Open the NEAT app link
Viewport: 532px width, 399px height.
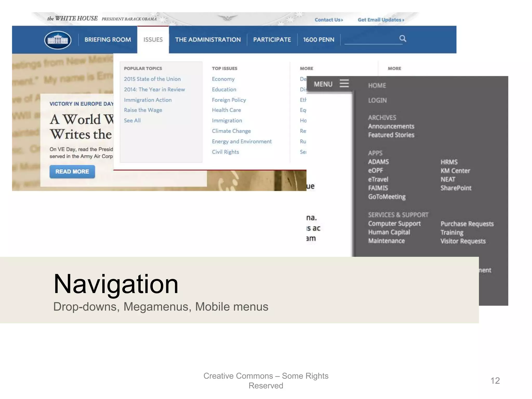448,179
